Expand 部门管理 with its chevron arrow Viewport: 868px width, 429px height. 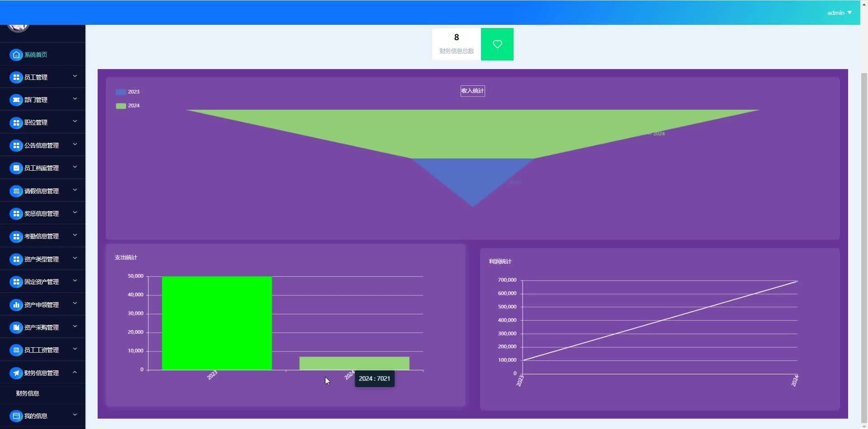tap(75, 99)
